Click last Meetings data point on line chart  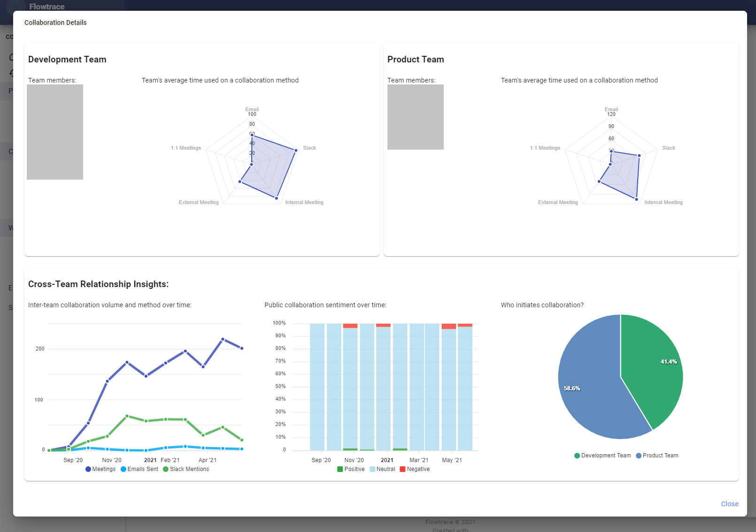point(242,348)
